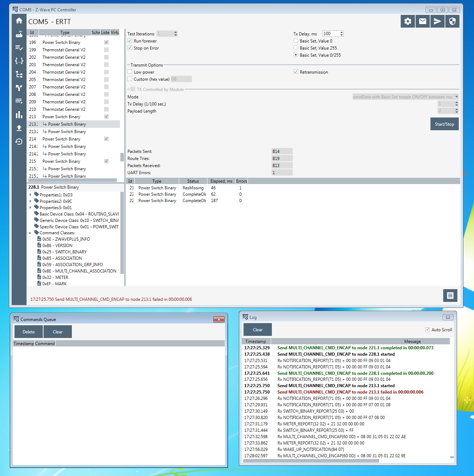Toggle the TX Controlled by Module checkbox

point(133,89)
